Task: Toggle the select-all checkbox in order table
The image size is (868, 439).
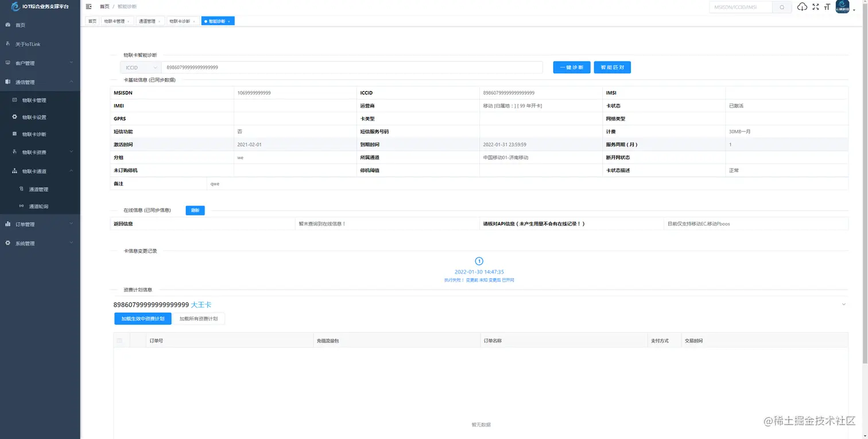Action: coord(119,340)
